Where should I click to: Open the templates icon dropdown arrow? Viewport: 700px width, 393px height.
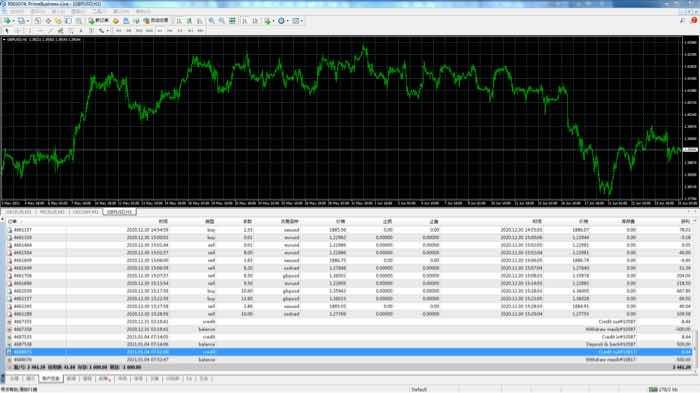[x=302, y=21]
